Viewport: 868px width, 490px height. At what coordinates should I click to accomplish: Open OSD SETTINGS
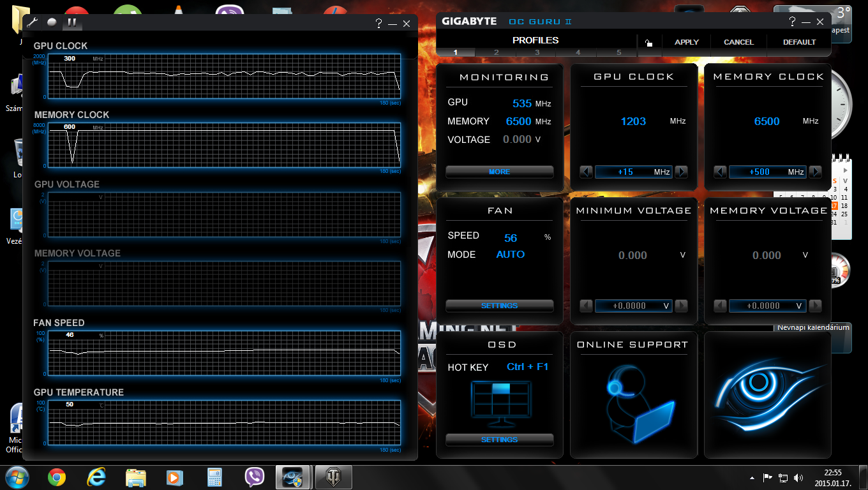coord(499,440)
